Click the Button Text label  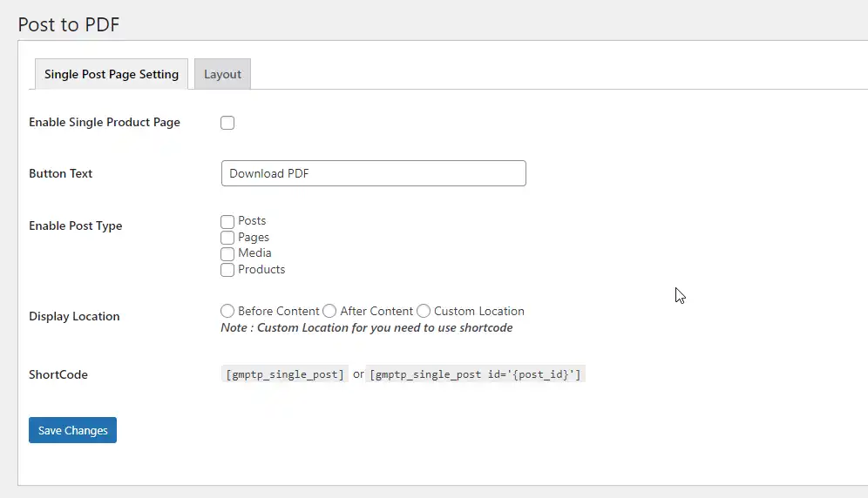click(x=60, y=174)
